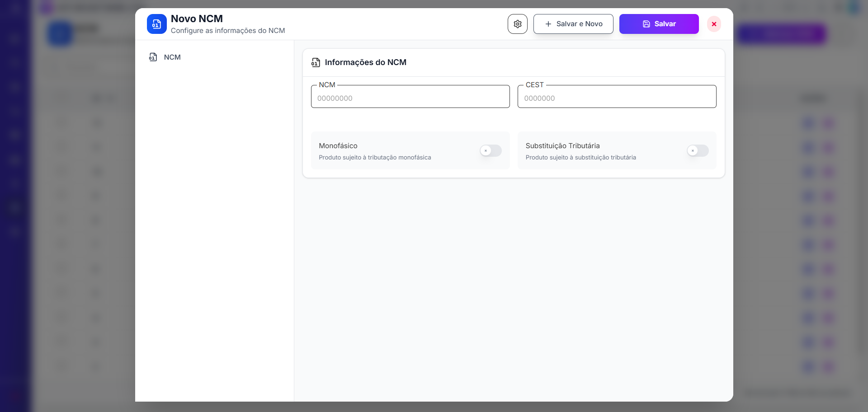868x412 pixels.
Task: Open the gear settings button in dialog header
Action: (x=517, y=24)
